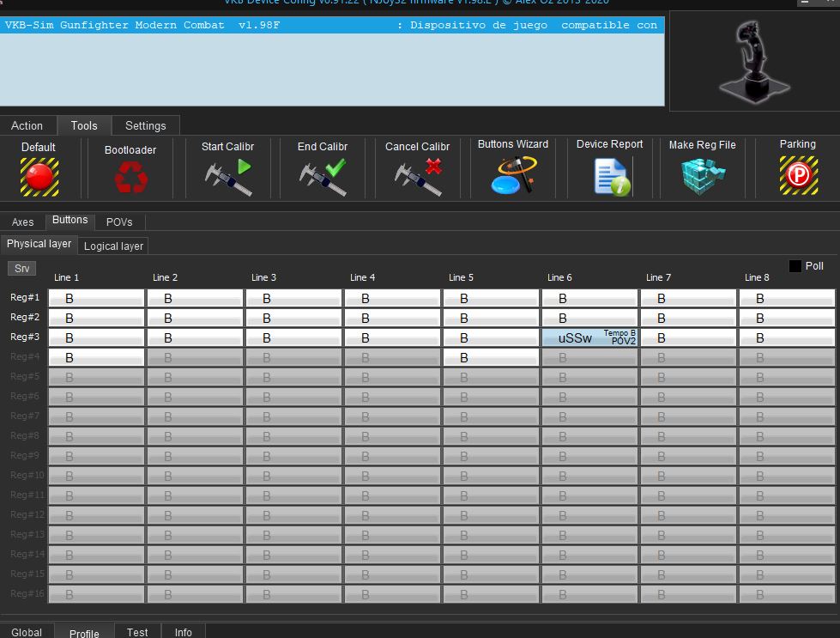The width and height of the screenshot is (840, 638).
Task: Activate the Parking icon
Action: [x=798, y=175]
